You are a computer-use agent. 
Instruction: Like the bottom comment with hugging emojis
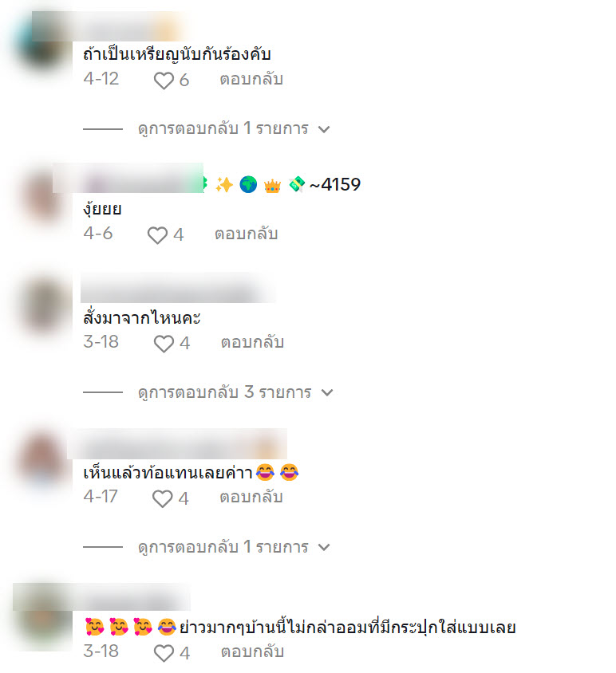pos(164,653)
